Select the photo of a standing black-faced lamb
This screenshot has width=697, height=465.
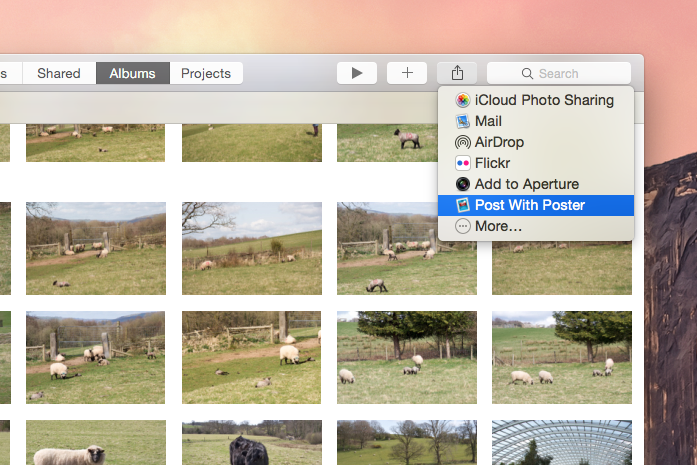point(387,143)
